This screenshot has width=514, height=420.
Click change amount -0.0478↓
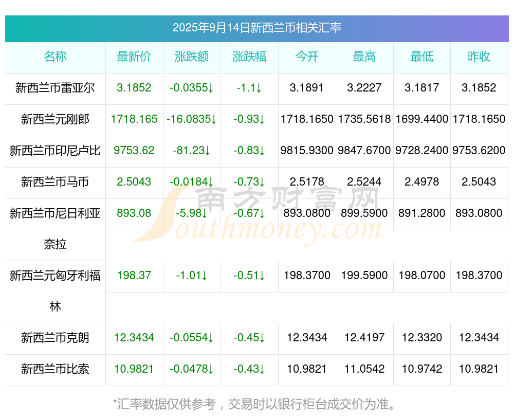192,369
